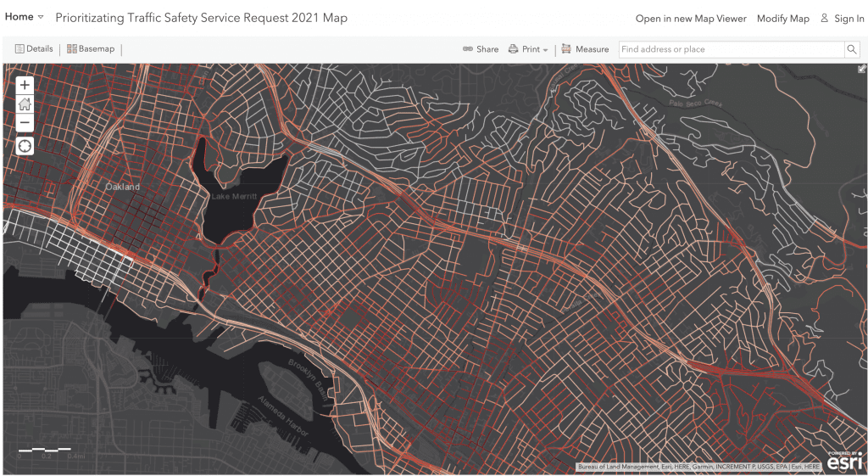Click Modify Map

[782, 19]
